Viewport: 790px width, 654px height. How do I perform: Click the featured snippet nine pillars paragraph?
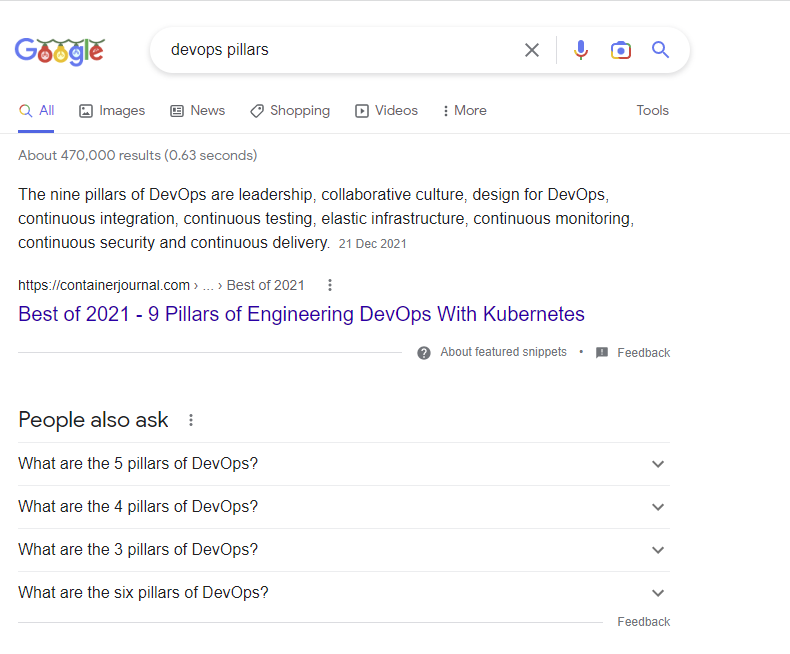(326, 219)
